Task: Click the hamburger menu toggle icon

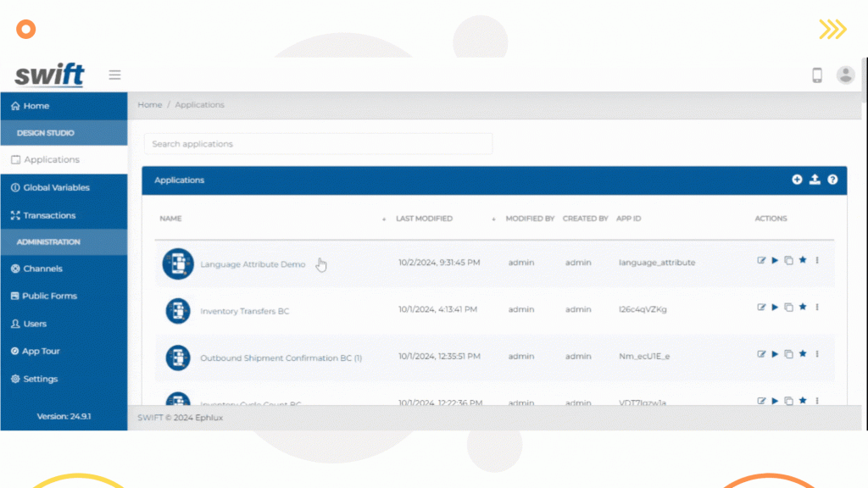Action: tap(114, 75)
